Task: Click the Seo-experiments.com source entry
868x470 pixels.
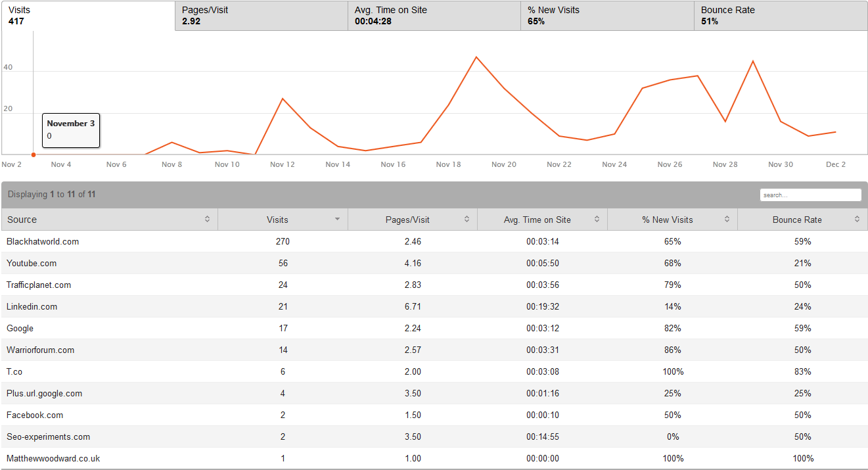Action: point(49,436)
